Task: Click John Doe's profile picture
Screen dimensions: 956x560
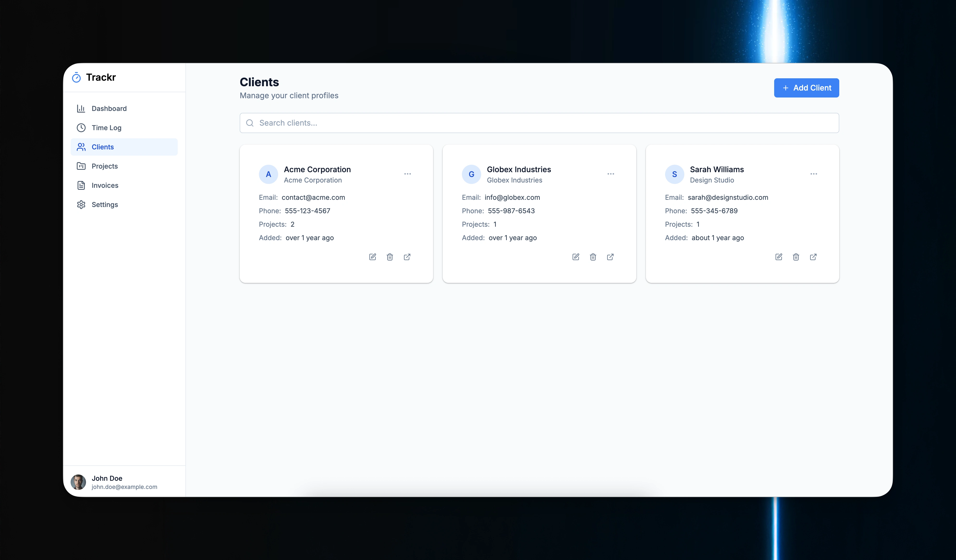Action: [78, 482]
